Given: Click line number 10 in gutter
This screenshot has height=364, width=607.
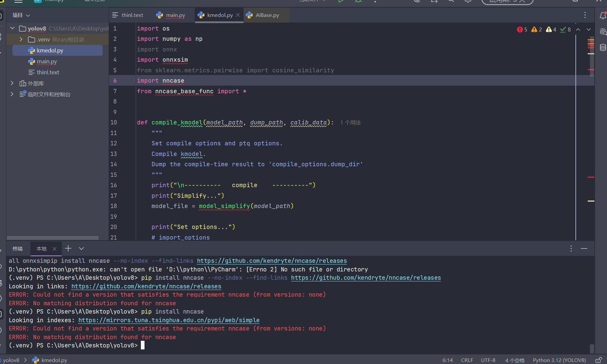Looking at the screenshot, I should pos(114,122).
